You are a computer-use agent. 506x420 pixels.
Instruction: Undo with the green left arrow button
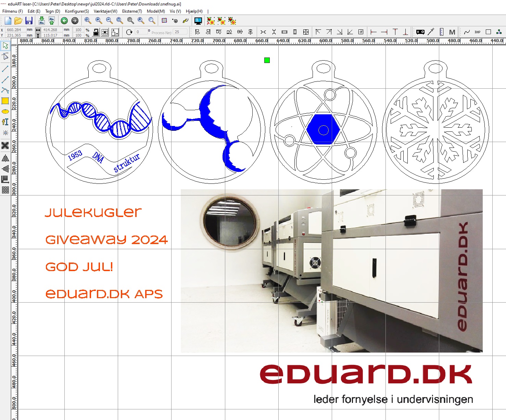[64, 21]
